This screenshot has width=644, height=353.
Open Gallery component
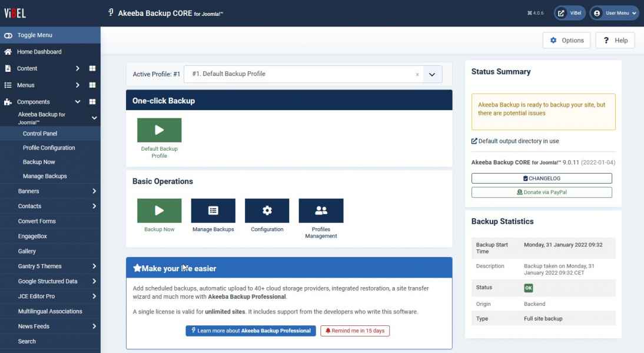tap(27, 251)
